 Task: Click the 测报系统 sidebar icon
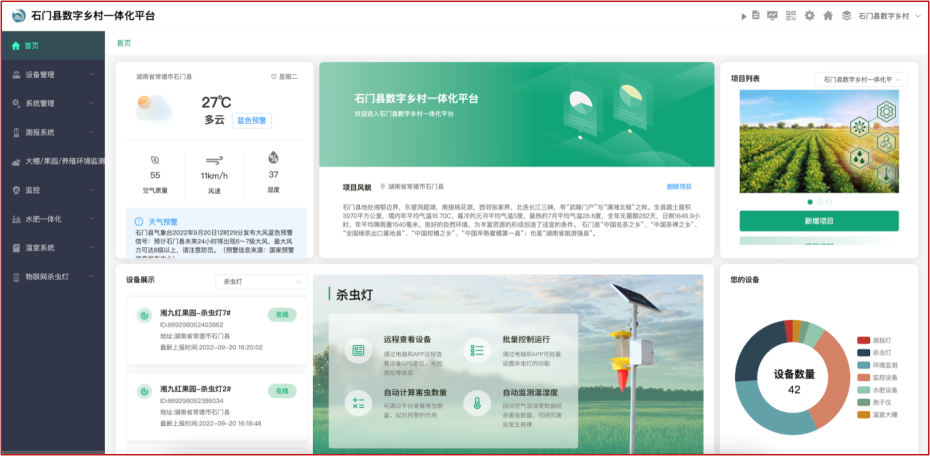pos(16,132)
